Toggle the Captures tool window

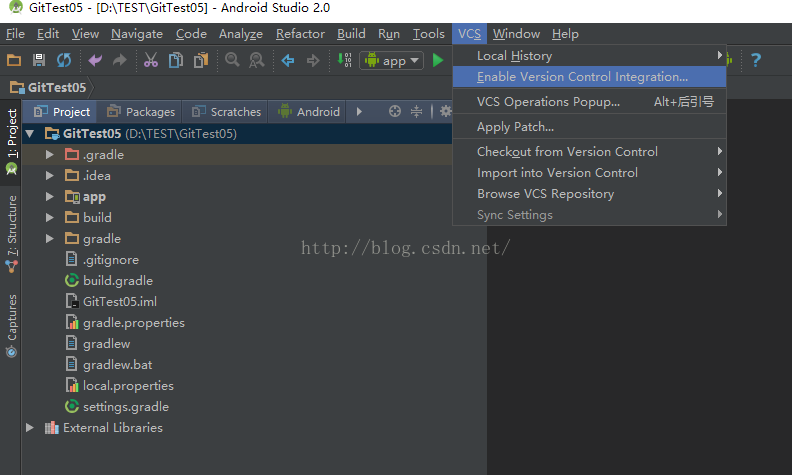click(x=11, y=325)
